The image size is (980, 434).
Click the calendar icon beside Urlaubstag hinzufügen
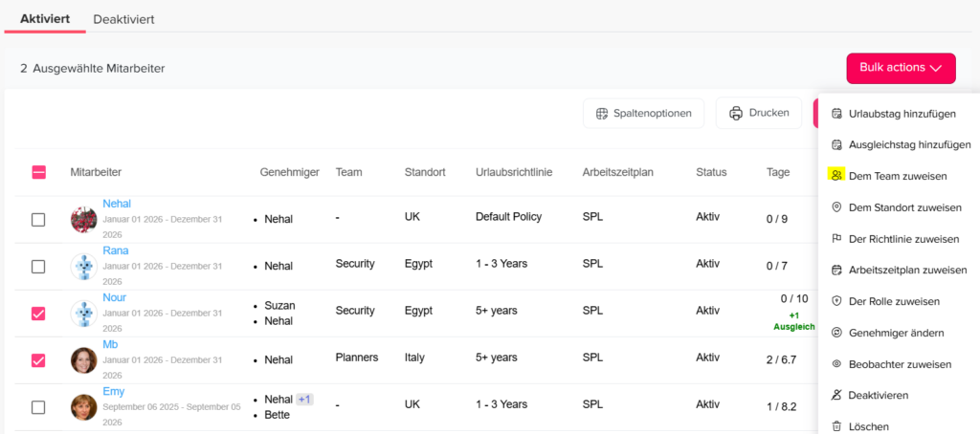pyautogui.click(x=836, y=114)
